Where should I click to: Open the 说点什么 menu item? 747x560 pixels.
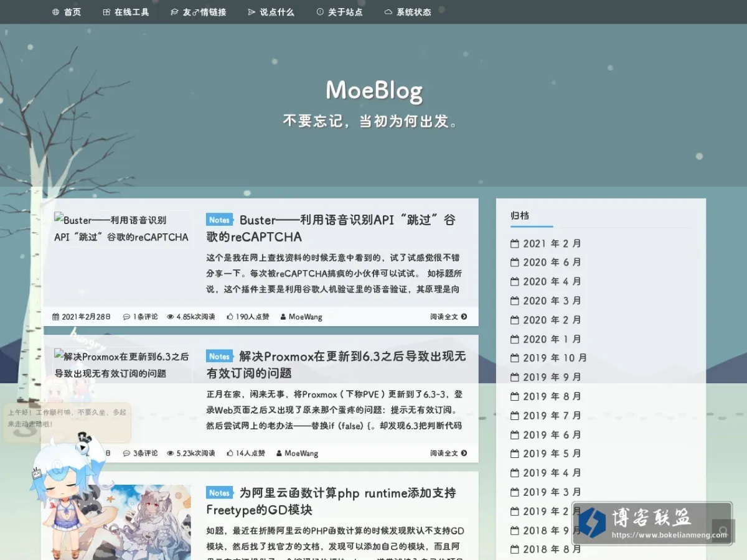[x=271, y=12]
